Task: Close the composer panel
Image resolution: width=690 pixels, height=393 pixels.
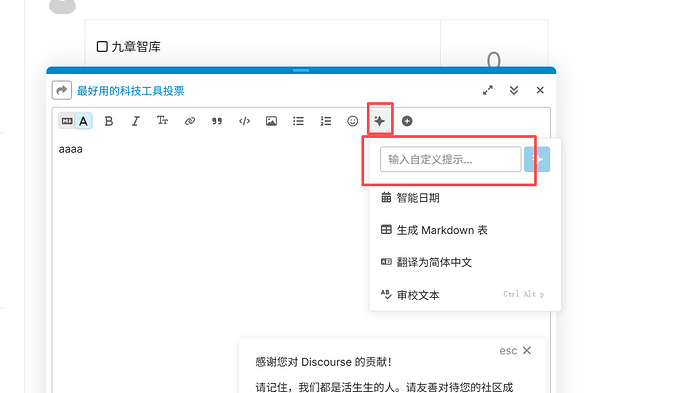Action: [540, 90]
